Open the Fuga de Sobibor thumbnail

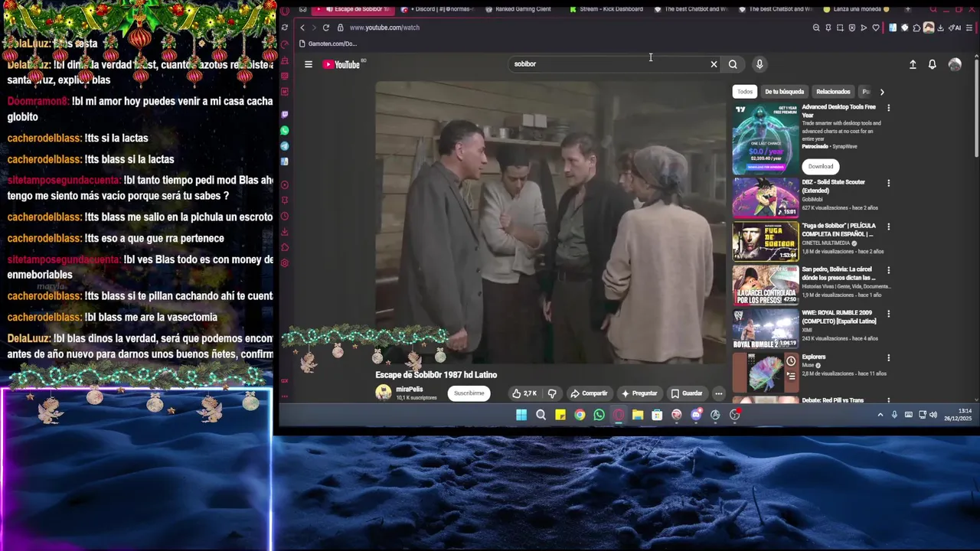(766, 242)
